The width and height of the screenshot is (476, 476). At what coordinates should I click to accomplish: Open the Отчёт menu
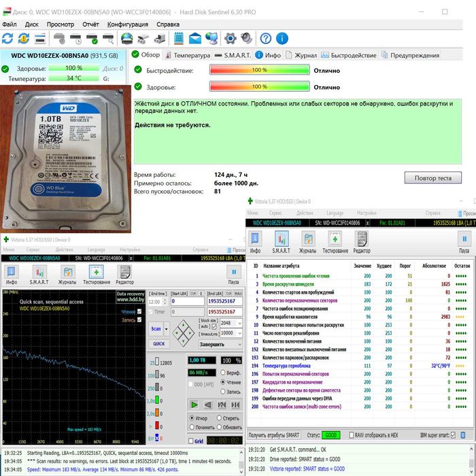click(90, 24)
